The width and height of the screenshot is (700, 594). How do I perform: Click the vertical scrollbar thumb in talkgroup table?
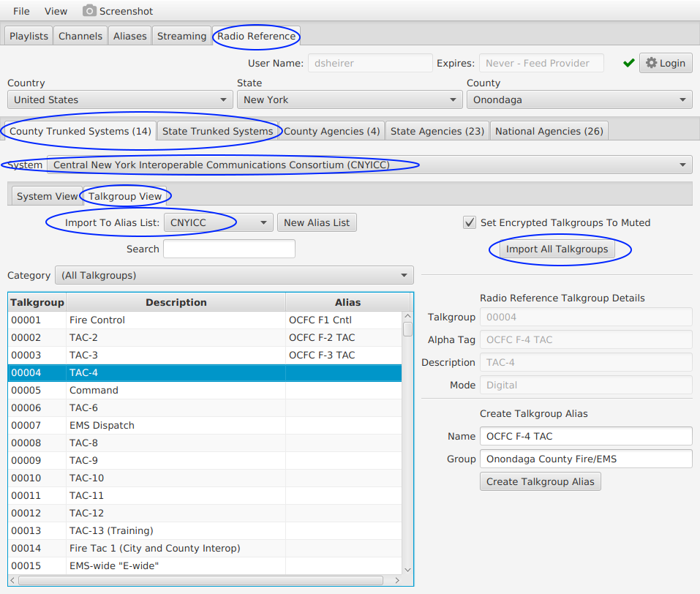[407, 328]
